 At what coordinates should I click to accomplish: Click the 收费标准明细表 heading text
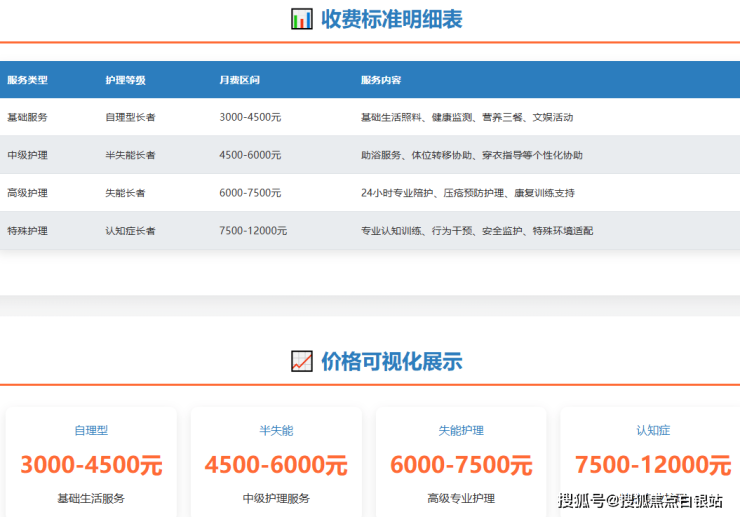click(391, 19)
